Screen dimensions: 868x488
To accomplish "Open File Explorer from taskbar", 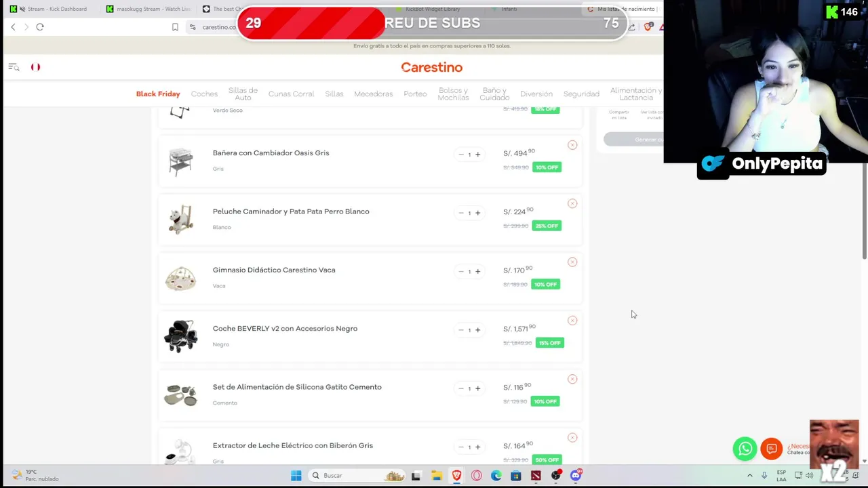I will [437, 476].
